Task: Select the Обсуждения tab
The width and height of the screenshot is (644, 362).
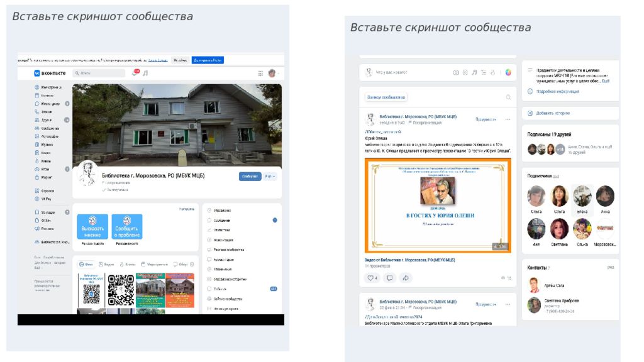Action: (180, 265)
